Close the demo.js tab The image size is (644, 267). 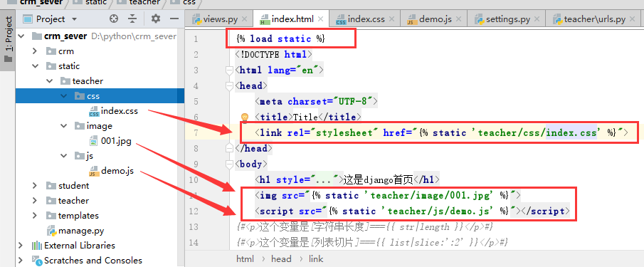pos(459,19)
